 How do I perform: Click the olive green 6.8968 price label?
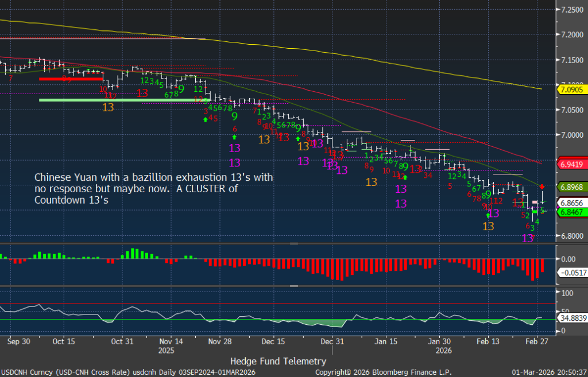pos(571,187)
